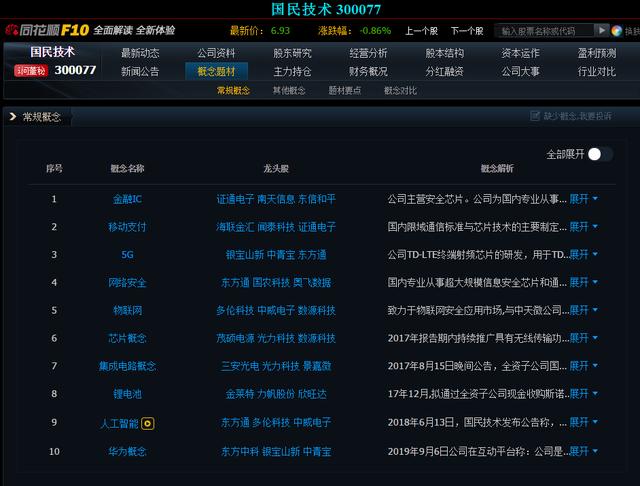
Task: Select the 概念题材 tab
Action: point(216,71)
